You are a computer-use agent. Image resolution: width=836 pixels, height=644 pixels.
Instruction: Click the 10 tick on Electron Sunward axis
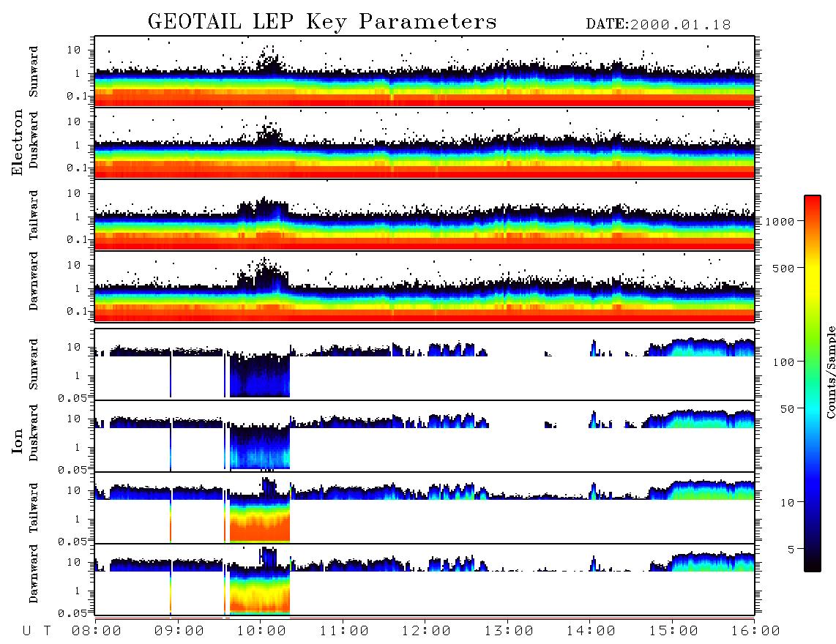tap(74, 50)
